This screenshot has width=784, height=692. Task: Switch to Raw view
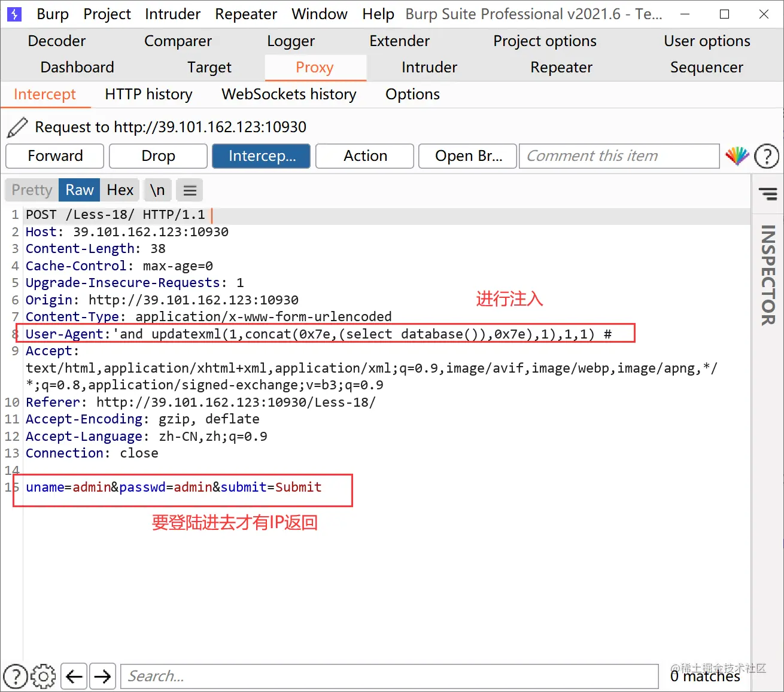(80, 190)
